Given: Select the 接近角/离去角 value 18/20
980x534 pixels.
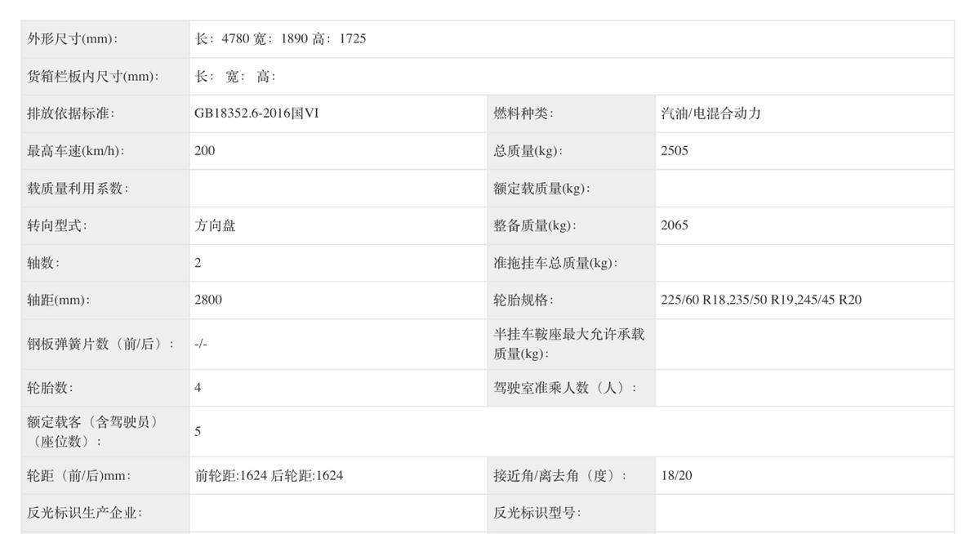Looking at the screenshot, I should (676, 475).
